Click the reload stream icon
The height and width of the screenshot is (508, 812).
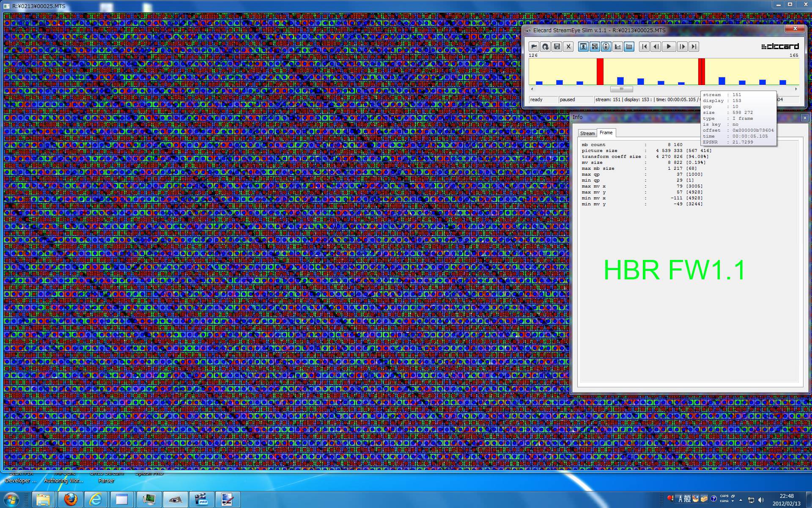545,47
